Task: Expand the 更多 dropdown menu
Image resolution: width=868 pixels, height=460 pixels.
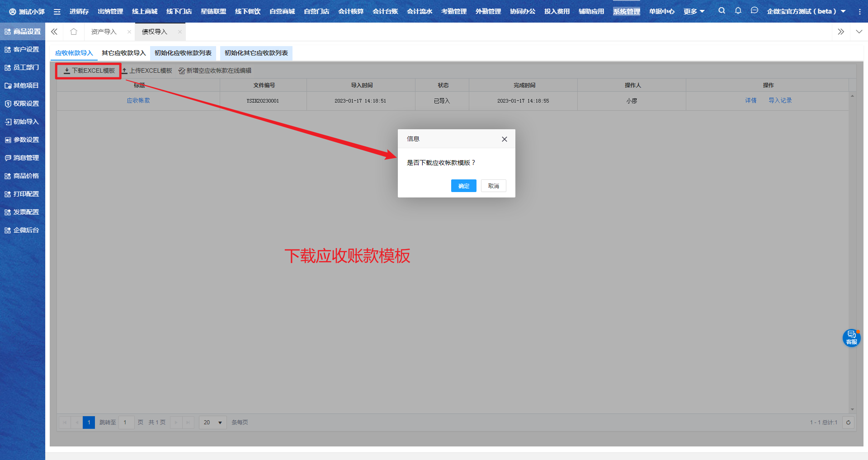Action: pyautogui.click(x=694, y=11)
